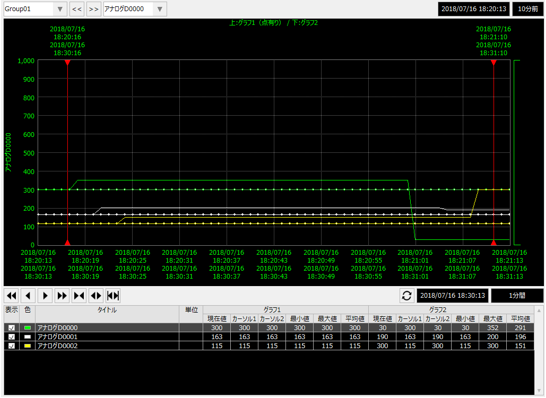Click the value 352 in the table
Viewport: 546px width, 398px height.
click(x=493, y=328)
